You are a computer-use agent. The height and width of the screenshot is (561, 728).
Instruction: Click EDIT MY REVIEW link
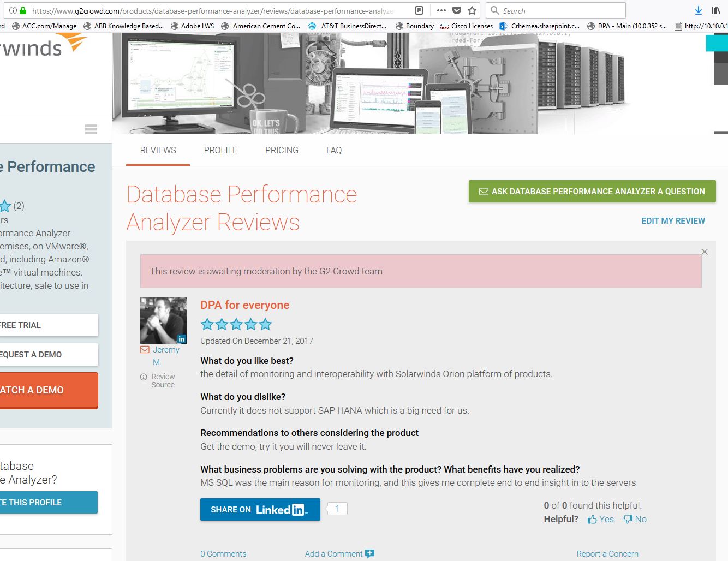[x=673, y=221]
